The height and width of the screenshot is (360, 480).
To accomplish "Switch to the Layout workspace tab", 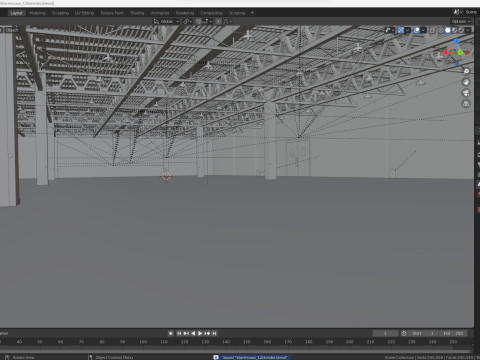I will point(16,13).
